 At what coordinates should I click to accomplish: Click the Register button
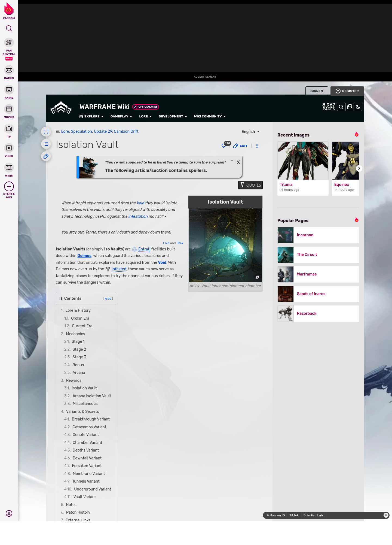(x=347, y=91)
